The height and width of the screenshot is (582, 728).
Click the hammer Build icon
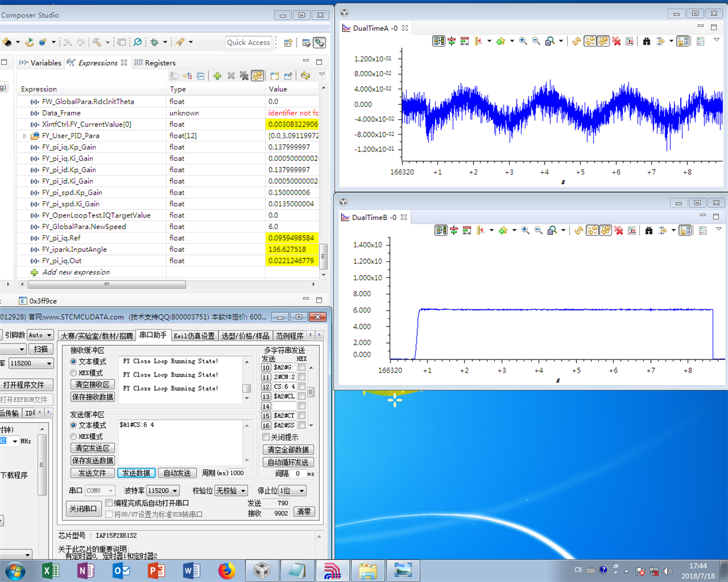coord(97,43)
